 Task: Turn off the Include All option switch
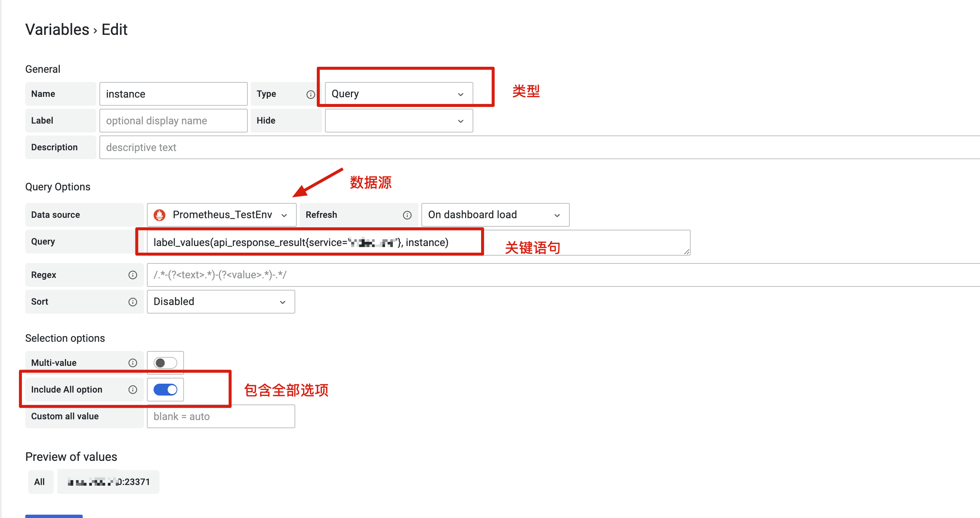[165, 389]
